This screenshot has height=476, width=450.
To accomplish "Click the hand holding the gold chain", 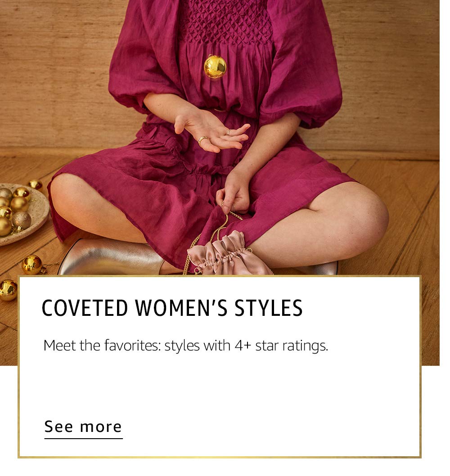I will click(x=234, y=191).
